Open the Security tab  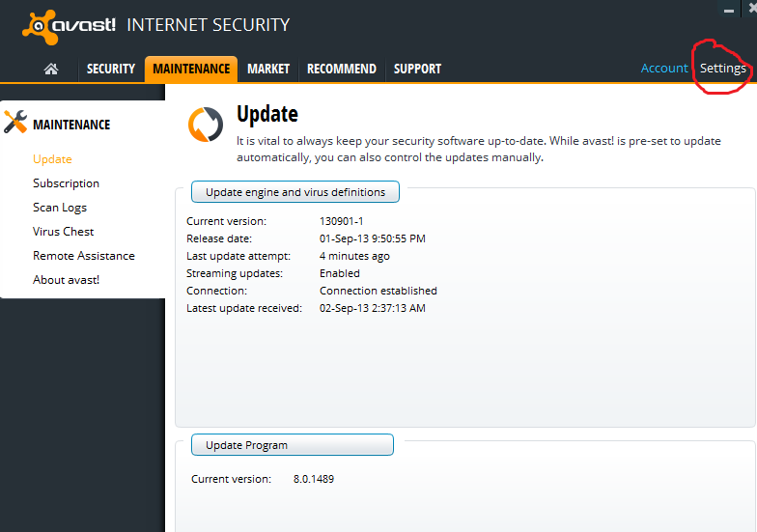click(111, 69)
